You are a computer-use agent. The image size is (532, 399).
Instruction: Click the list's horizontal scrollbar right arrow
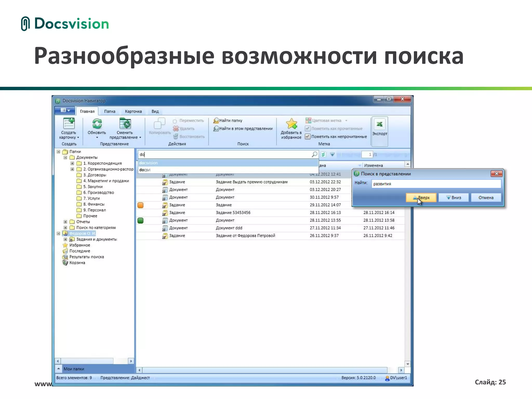pyautogui.click(x=401, y=370)
